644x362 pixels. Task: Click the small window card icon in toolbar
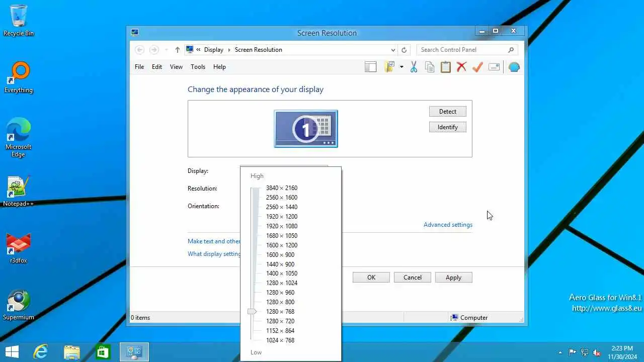pyautogui.click(x=494, y=67)
